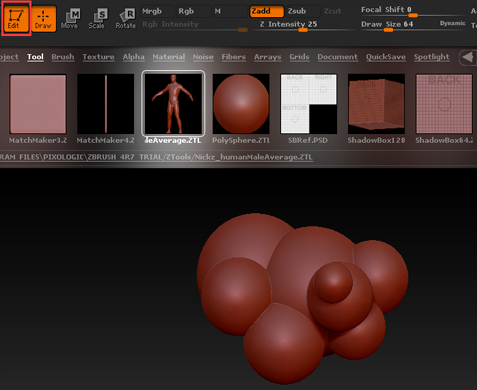Open the Alpha tab
The height and width of the screenshot is (390, 477).
133,57
